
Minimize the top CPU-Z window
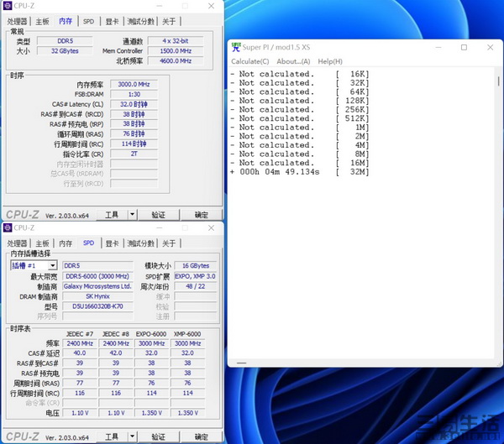pyautogui.click(x=159, y=6)
